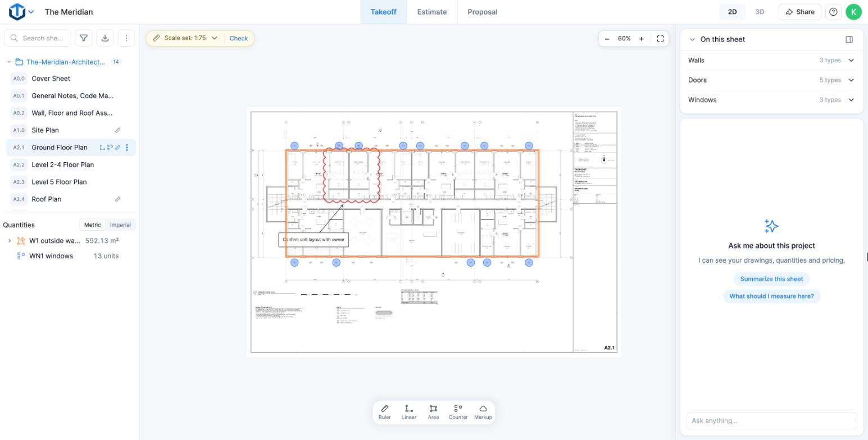The height and width of the screenshot is (440, 868).
Task: Select the WN1 windows quantity row
Action: pyautogui.click(x=69, y=256)
